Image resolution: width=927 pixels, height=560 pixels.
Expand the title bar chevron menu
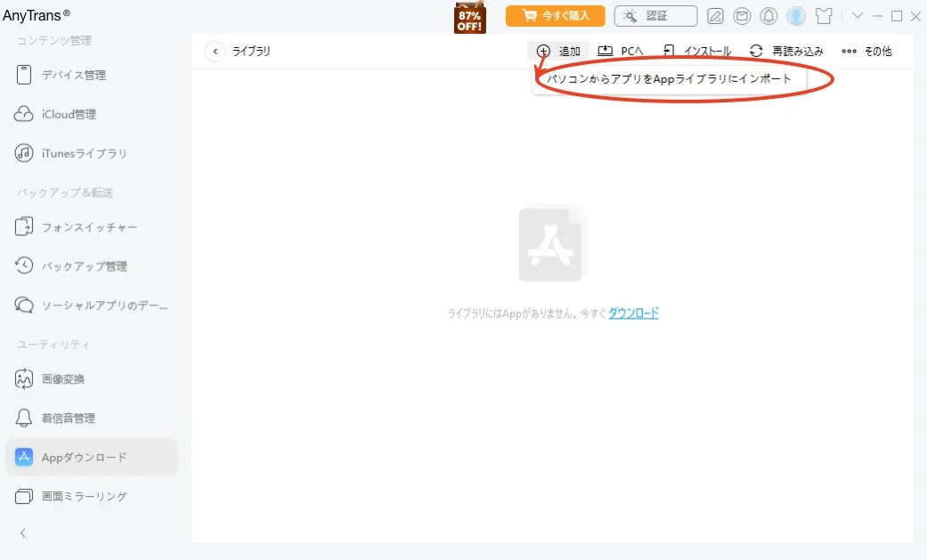tap(856, 15)
